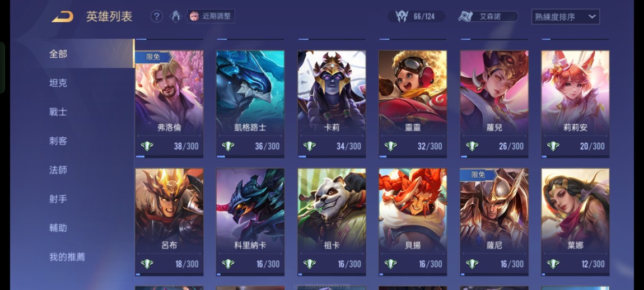This screenshot has width=644, height=290.
Task: Click the 艾森諾 button
Action: click(x=488, y=16)
